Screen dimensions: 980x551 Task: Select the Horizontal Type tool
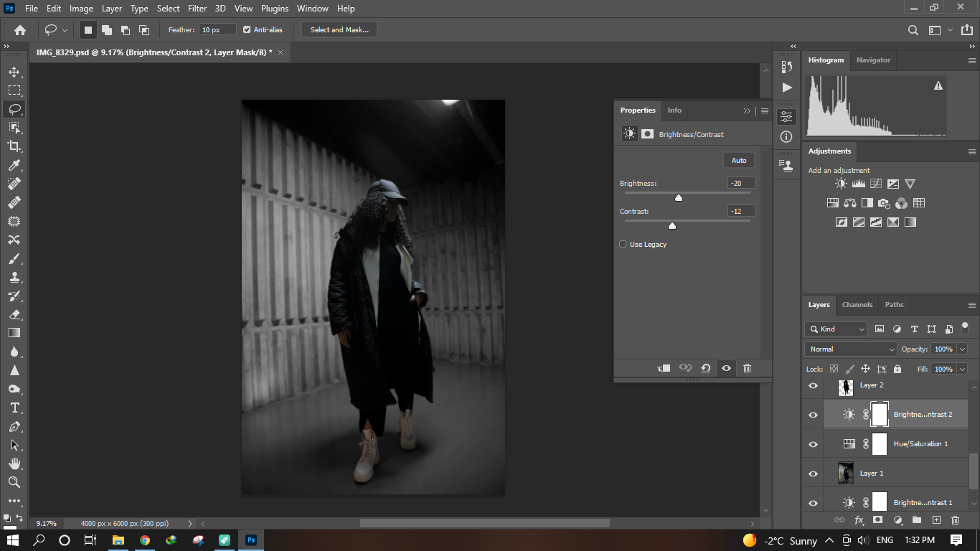[x=14, y=408]
